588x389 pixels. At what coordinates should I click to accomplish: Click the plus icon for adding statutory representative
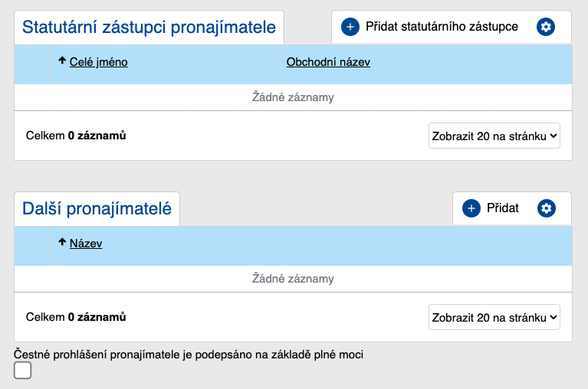point(350,27)
